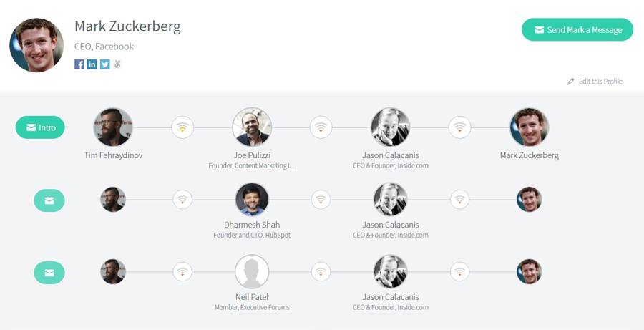The height and width of the screenshot is (330, 644).
Task: Click the signal icon before Neil Patel's avatar
Action: click(x=182, y=271)
